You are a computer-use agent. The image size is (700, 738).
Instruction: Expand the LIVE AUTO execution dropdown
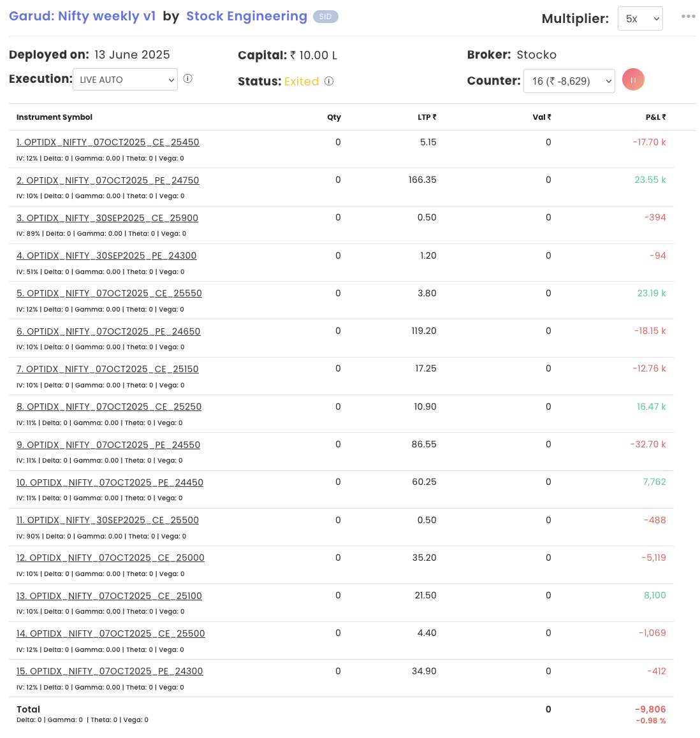tap(126, 80)
